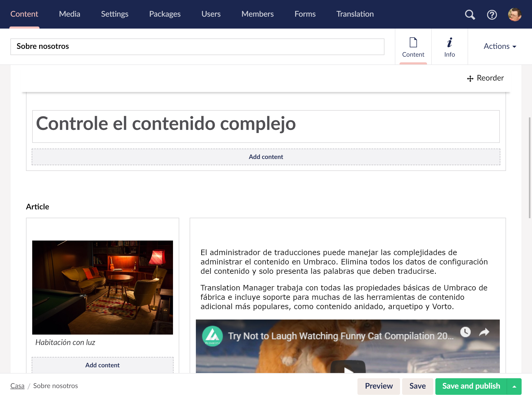Click the video Share arrow icon

point(484,332)
